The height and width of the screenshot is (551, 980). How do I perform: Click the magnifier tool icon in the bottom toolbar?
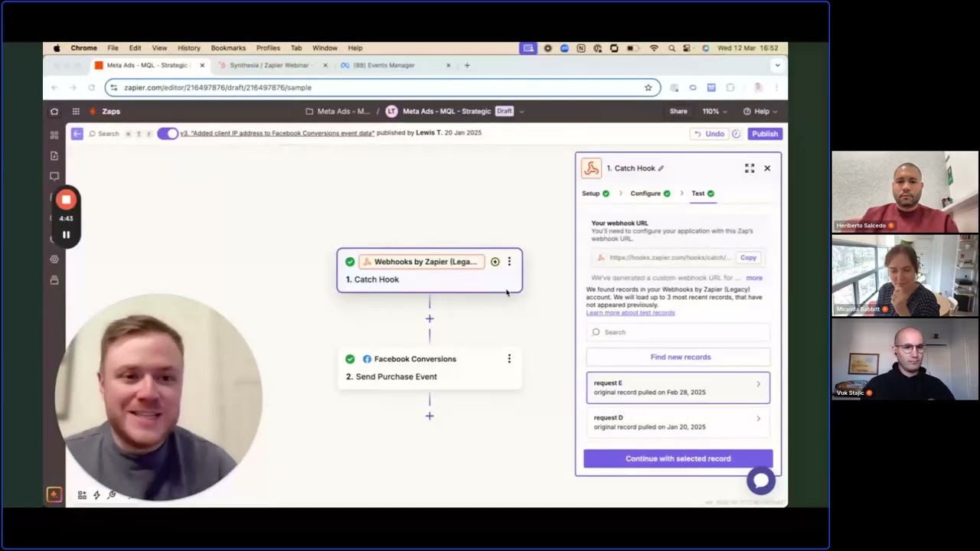(112, 495)
